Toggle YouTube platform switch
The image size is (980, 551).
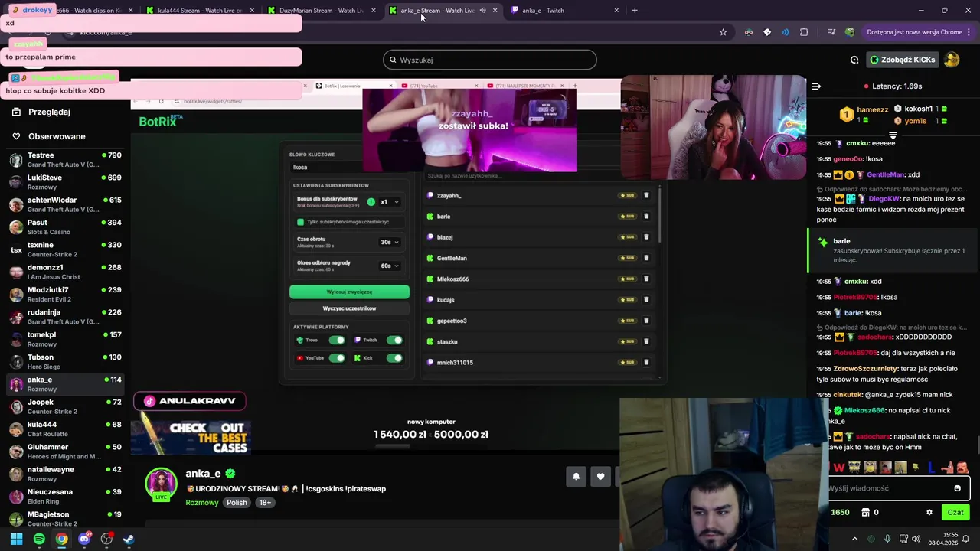pos(336,358)
